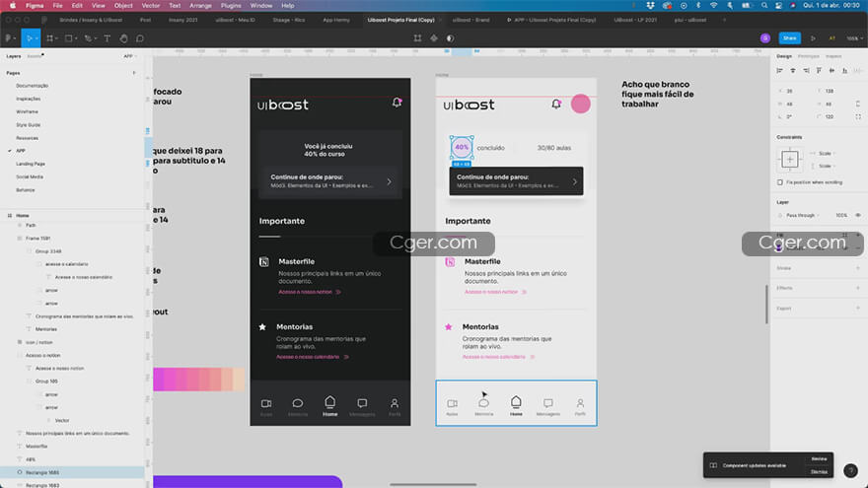Add a Stroke with the plus icon
The width and height of the screenshot is (868, 488).
tap(858, 268)
